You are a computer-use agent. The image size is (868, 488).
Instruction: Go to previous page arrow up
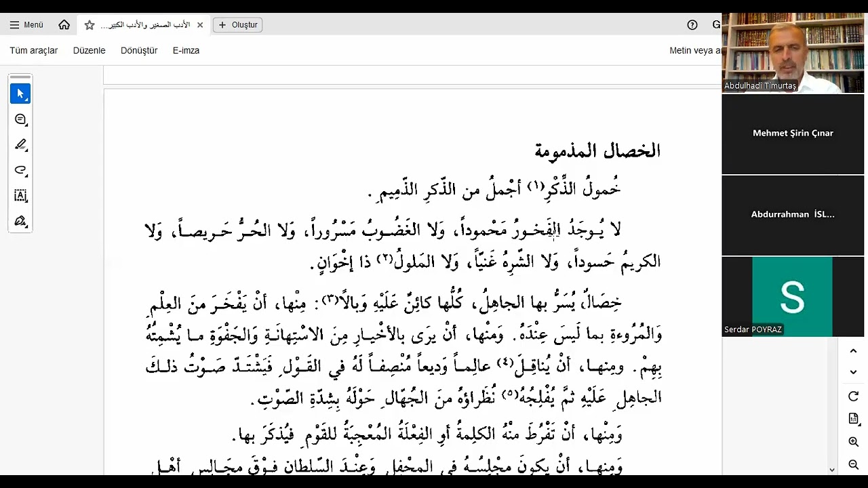tap(854, 351)
